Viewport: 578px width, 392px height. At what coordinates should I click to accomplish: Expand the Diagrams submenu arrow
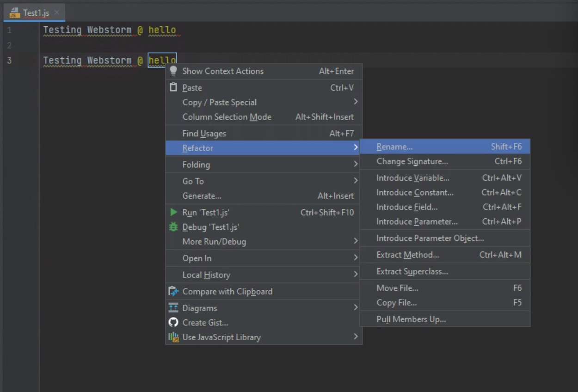click(x=356, y=307)
